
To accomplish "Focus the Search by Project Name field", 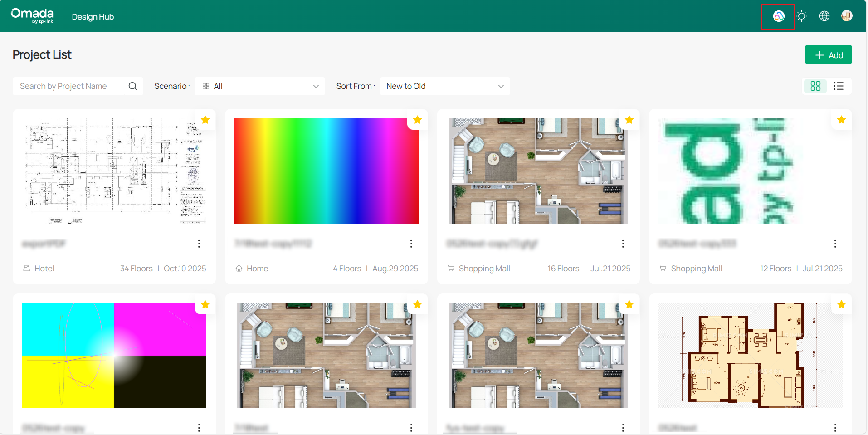I will [x=72, y=86].
